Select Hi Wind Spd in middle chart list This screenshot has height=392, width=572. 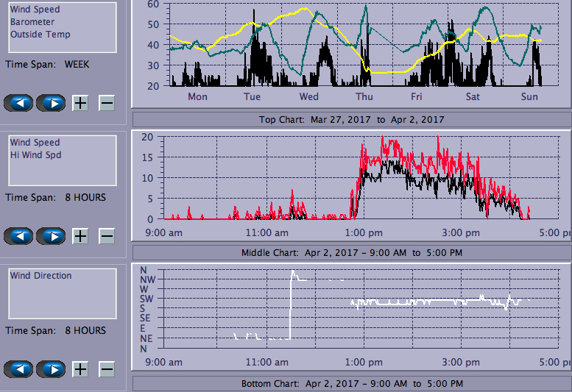coord(35,155)
